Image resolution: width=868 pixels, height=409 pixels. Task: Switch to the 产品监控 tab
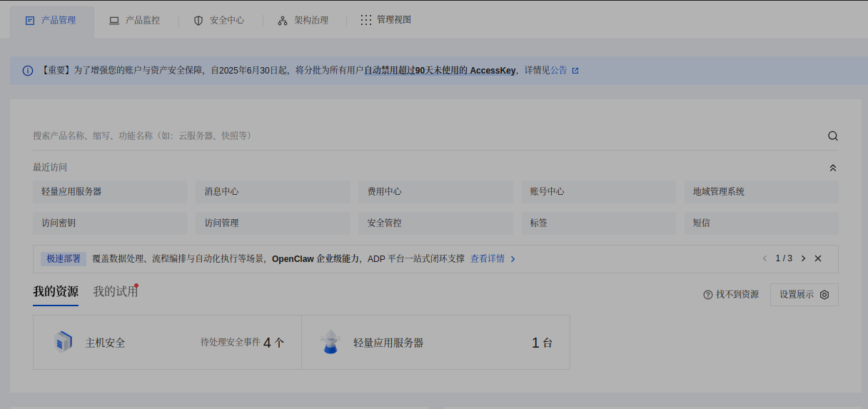point(134,21)
